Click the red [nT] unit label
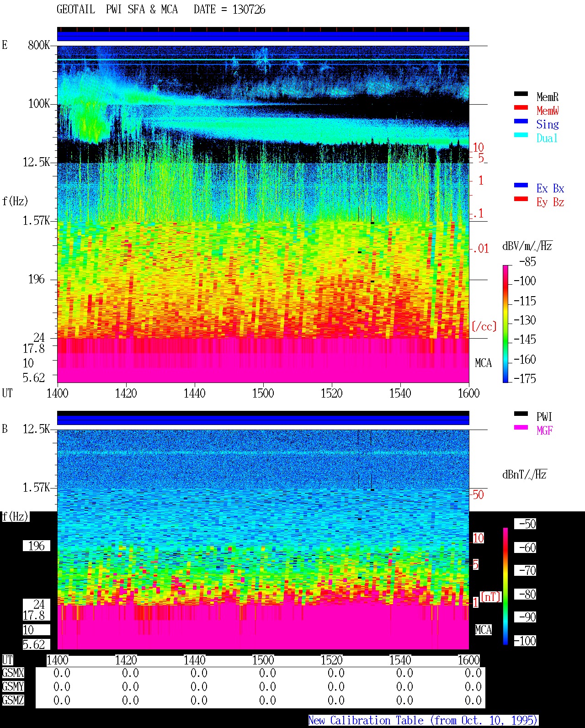The height and width of the screenshot is (728, 585). click(x=491, y=597)
